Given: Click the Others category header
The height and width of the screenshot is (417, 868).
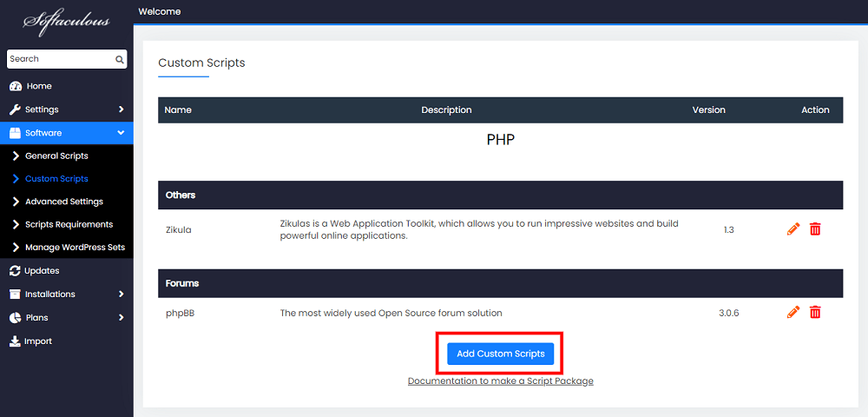Looking at the screenshot, I should coord(501,195).
